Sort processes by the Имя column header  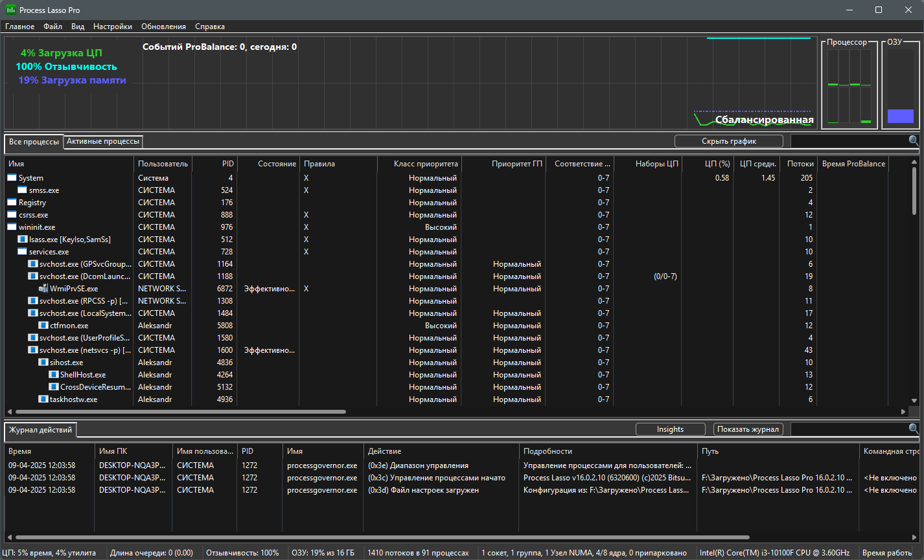pos(69,164)
